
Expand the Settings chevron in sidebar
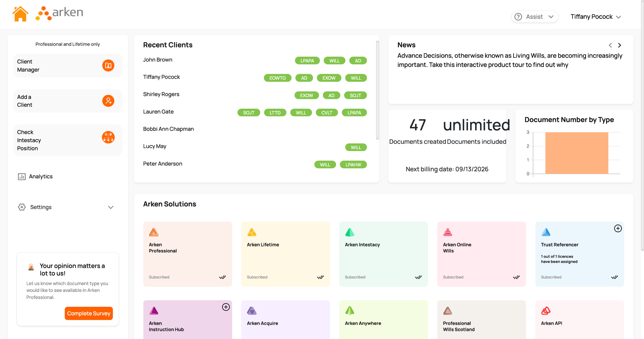[x=111, y=207]
